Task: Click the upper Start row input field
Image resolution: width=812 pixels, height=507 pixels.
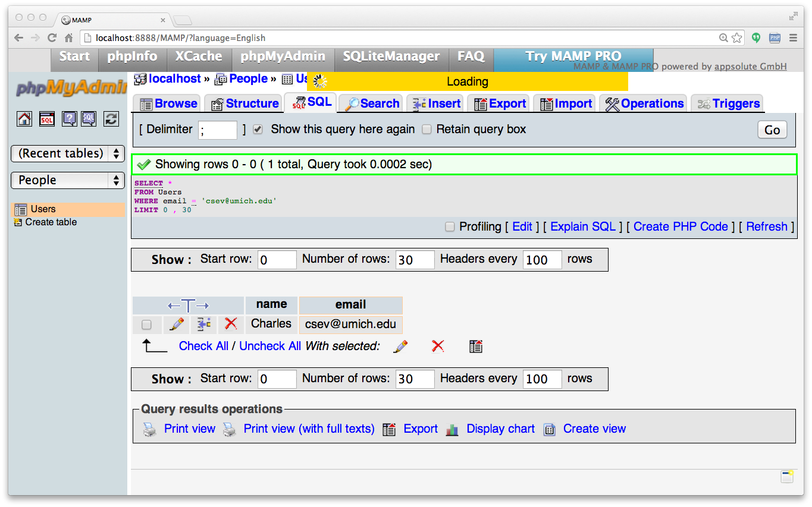Action: [x=277, y=260]
